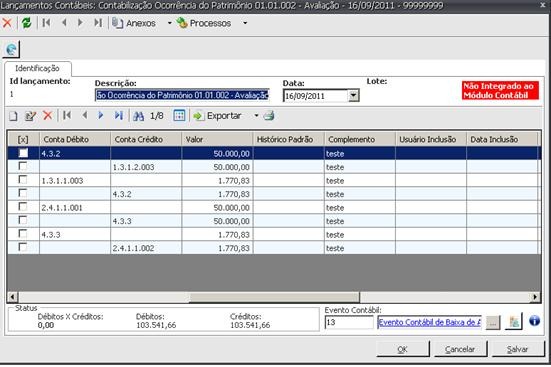The height and width of the screenshot is (367, 551).
Task: Click the Cancelar button
Action: [x=460, y=349]
